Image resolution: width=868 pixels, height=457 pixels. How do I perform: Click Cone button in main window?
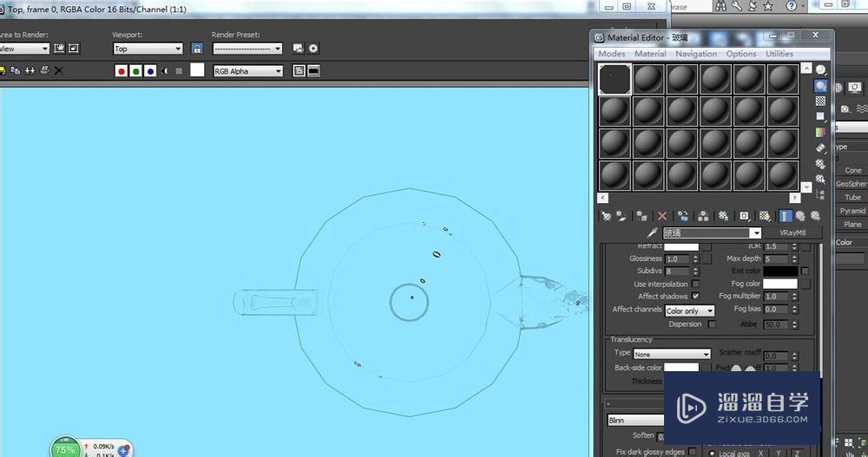tap(852, 171)
